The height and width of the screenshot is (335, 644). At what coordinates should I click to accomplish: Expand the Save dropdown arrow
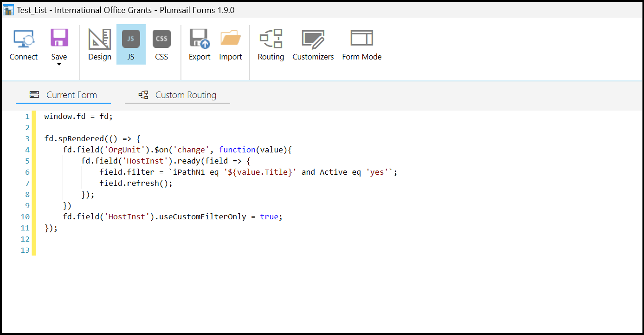point(59,65)
